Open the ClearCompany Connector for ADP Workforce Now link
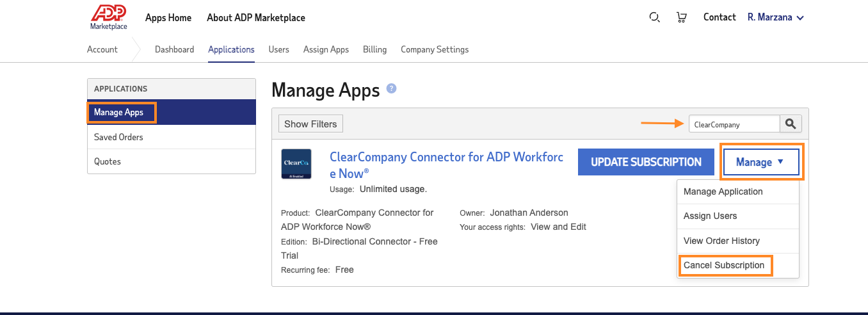868x315 pixels. (x=446, y=165)
